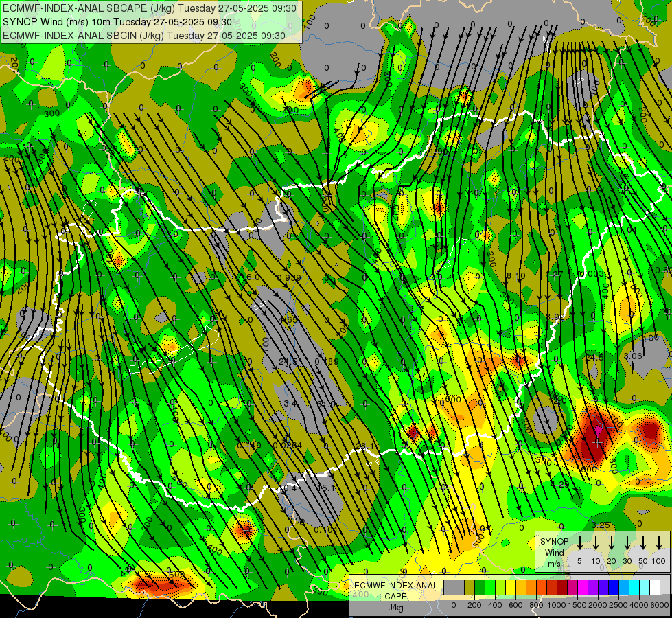672x618 pixels.
Task: Click the 1.27 value on the map
Action: 555,275
